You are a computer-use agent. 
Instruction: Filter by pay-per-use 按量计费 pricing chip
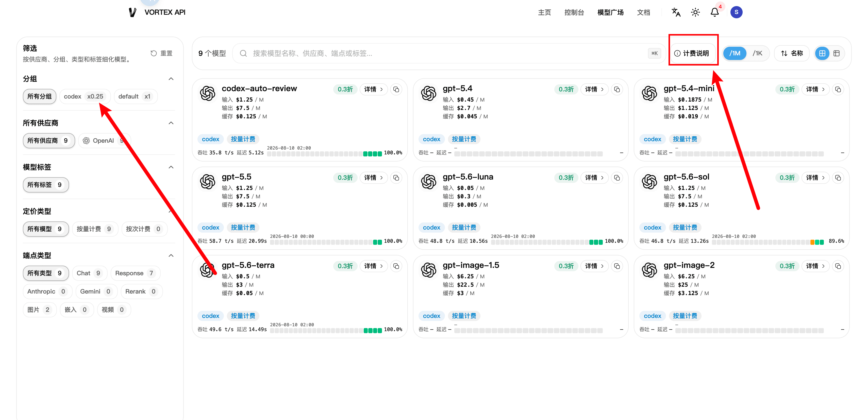[95, 229]
